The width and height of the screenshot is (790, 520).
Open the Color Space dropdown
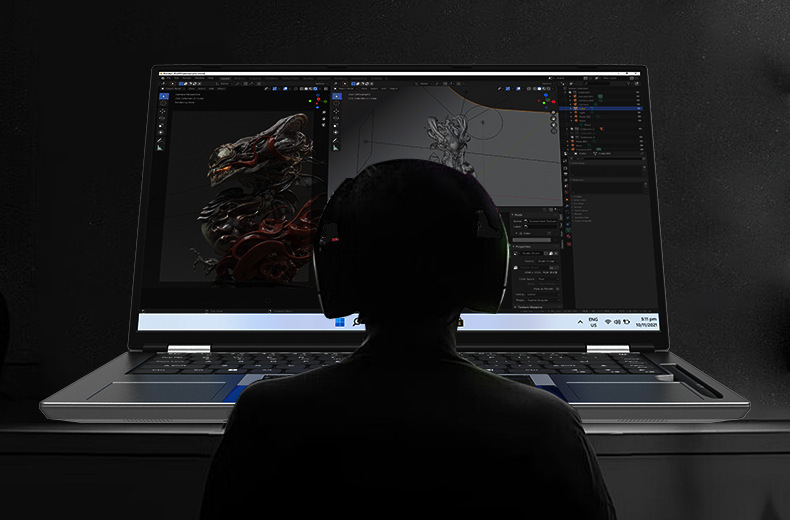point(549,279)
